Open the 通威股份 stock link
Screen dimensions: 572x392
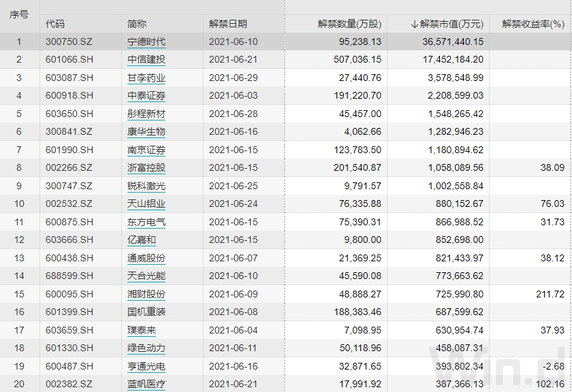(x=146, y=258)
